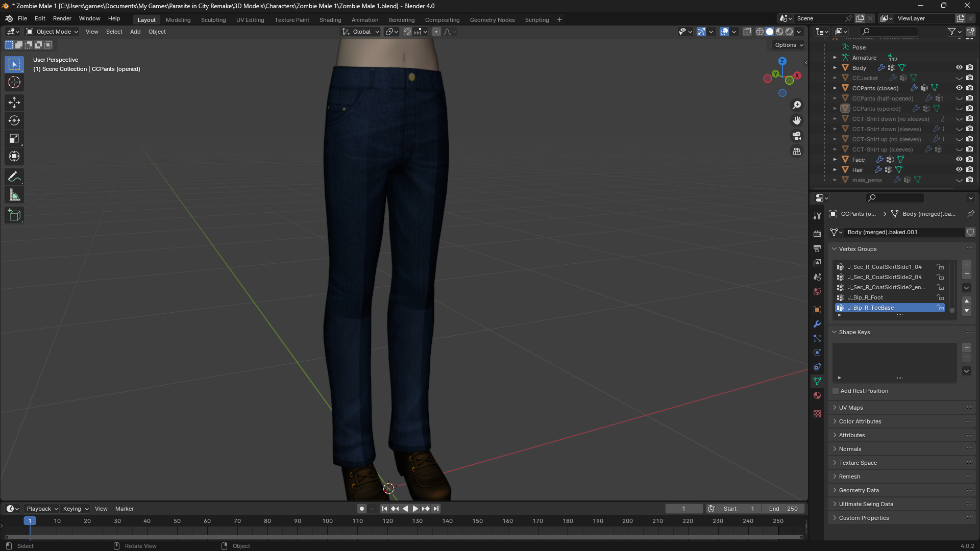The image size is (980, 551).
Task: Toggle camera view in viewport
Action: pyautogui.click(x=796, y=136)
